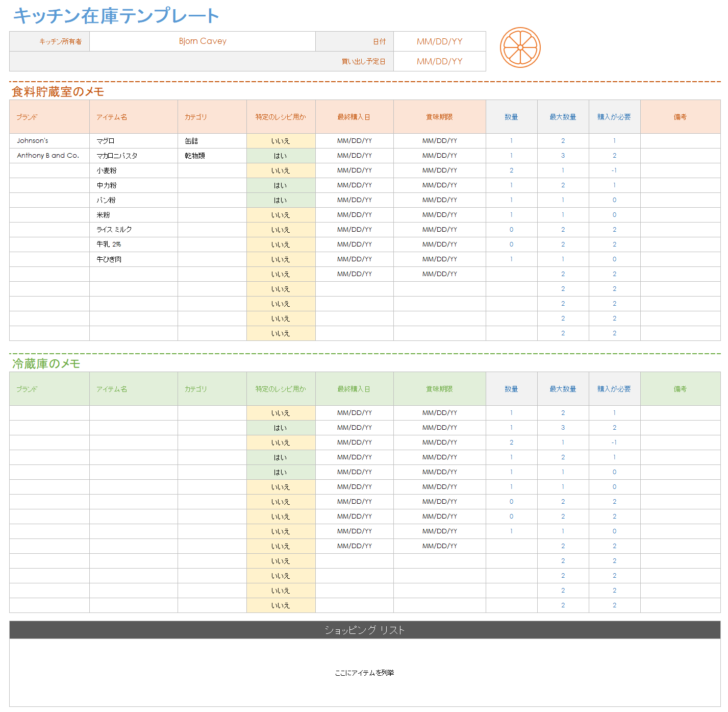728x712 pixels.
Task: Click the 米粉 item cell
Action: (x=134, y=215)
